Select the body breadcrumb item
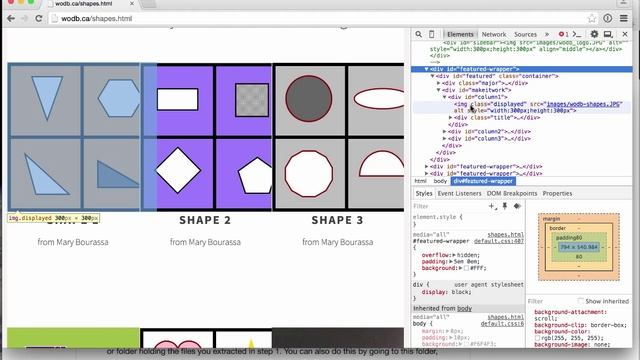Screen dimensions: 640x360 pyautogui.click(x=440, y=181)
